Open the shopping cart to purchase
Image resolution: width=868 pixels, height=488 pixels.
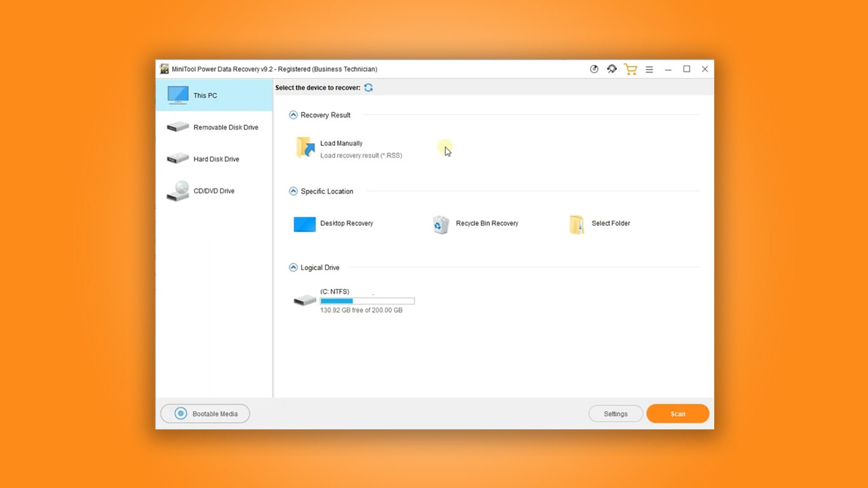(630, 69)
